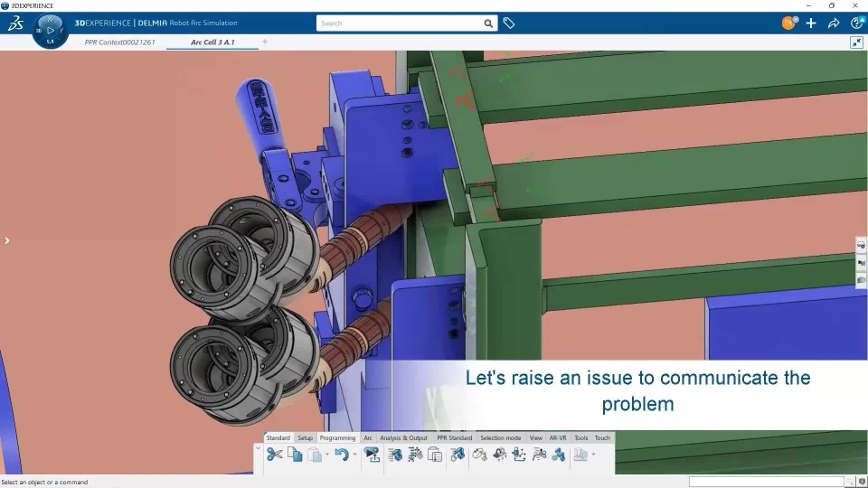Open the Programming toolbar tab
Image resolution: width=868 pixels, height=488 pixels.
coord(337,437)
